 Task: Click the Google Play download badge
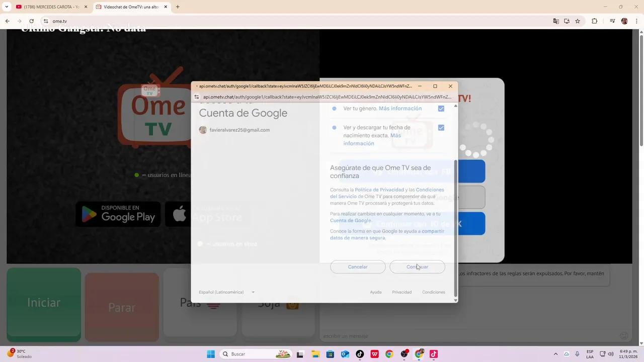click(x=118, y=214)
